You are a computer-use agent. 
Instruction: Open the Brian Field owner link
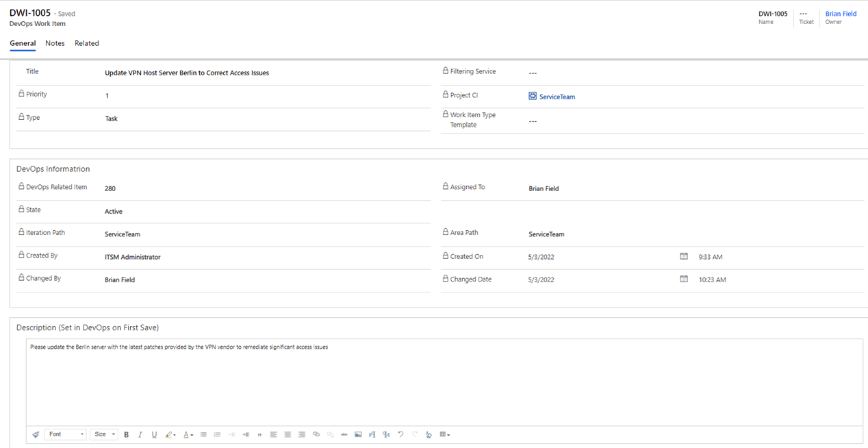pos(841,14)
